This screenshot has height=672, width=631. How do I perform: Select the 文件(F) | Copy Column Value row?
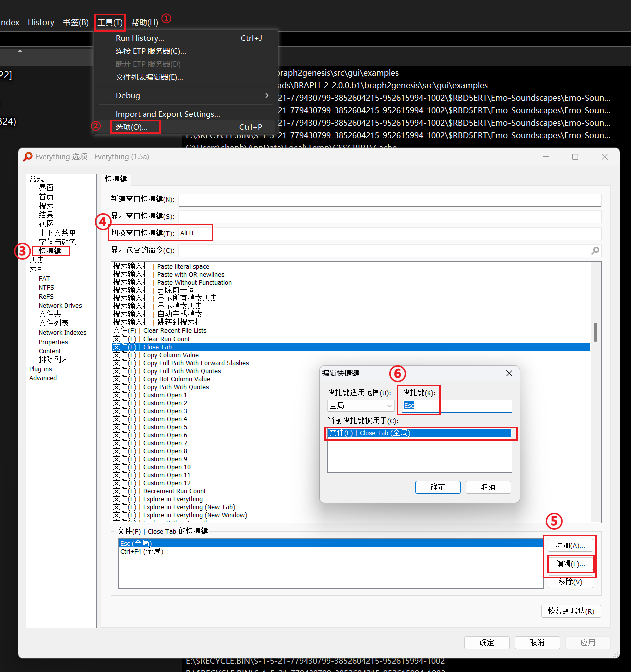351,355
